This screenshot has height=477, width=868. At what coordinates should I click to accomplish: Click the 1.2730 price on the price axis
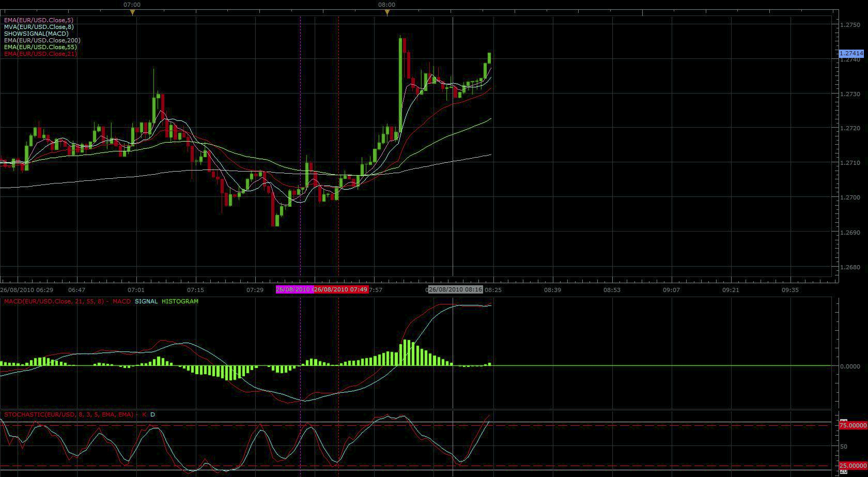850,94
